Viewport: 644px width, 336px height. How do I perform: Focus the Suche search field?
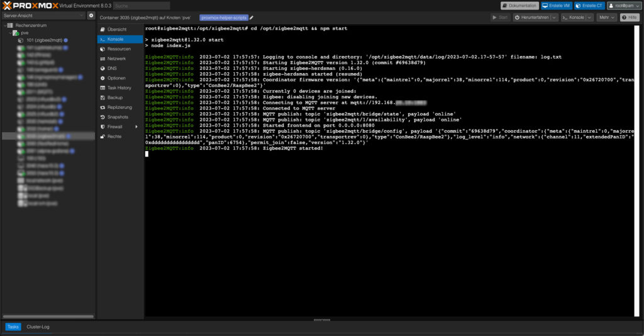(142, 6)
